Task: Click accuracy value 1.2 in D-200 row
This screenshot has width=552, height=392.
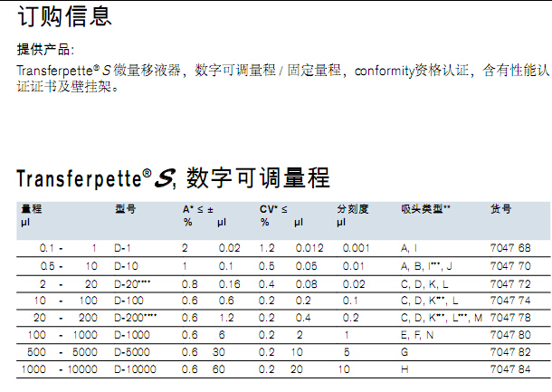Action: click(226, 318)
